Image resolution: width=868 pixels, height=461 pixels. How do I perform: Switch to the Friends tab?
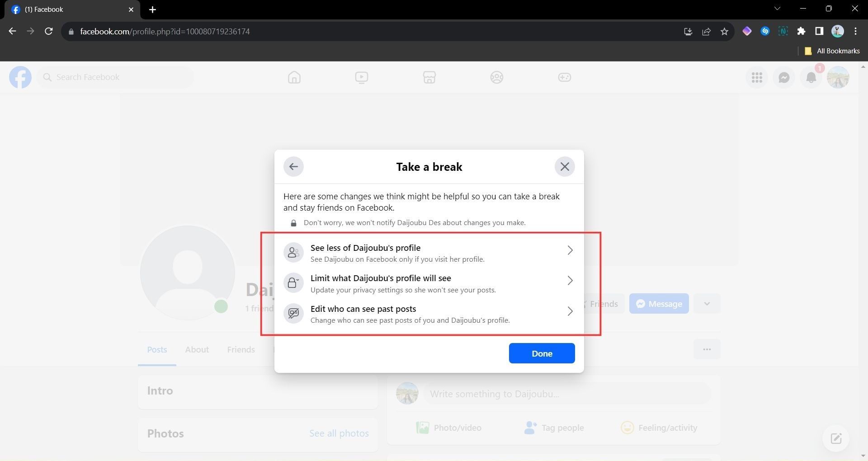pos(241,350)
